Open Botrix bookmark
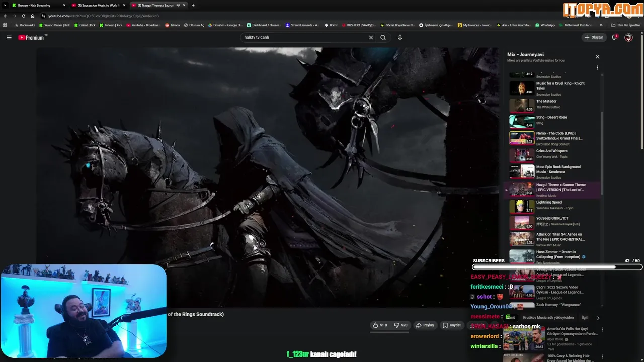 click(331, 25)
